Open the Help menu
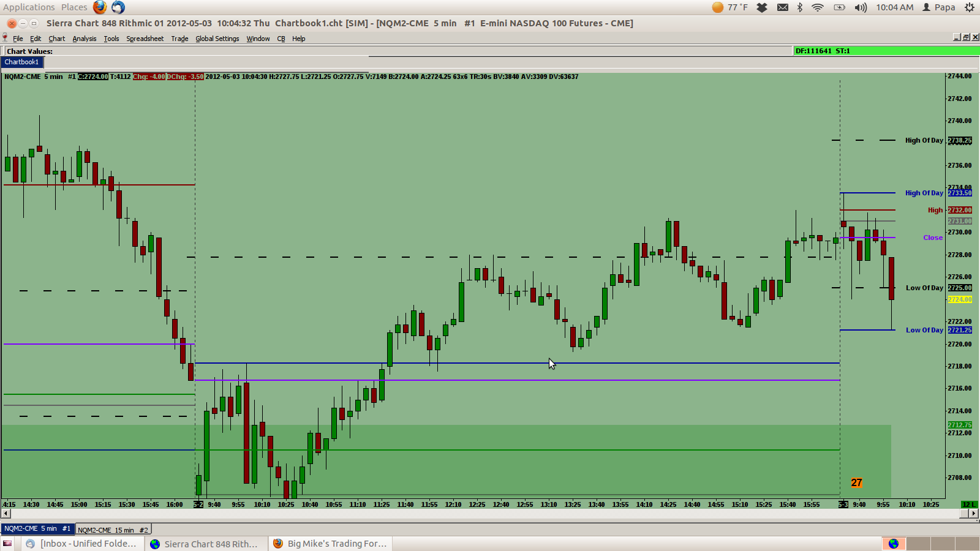 pyautogui.click(x=298, y=39)
